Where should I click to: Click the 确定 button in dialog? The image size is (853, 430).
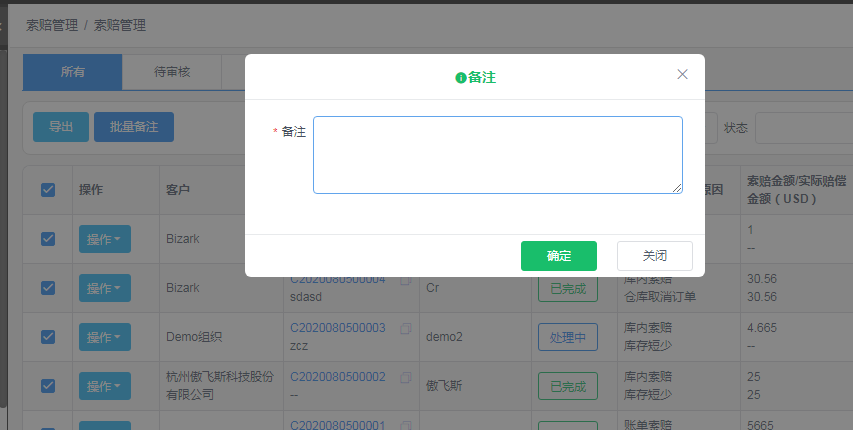point(559,256)
